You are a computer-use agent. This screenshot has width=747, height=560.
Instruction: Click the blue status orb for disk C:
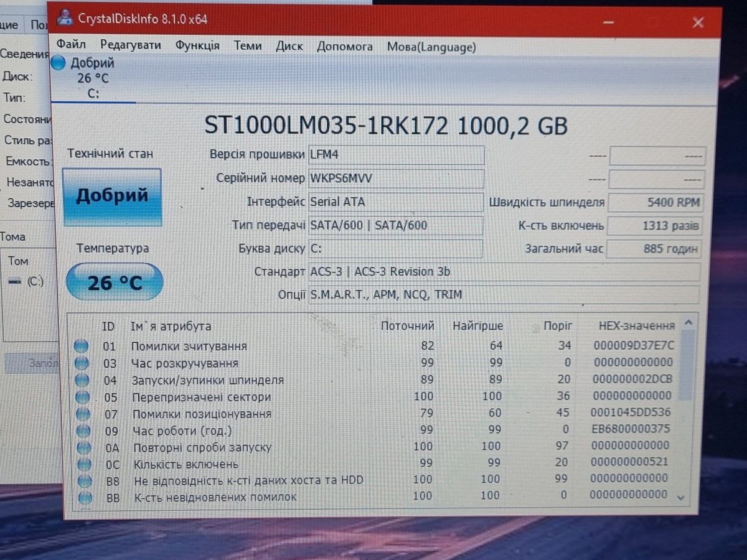click(59, 63)
